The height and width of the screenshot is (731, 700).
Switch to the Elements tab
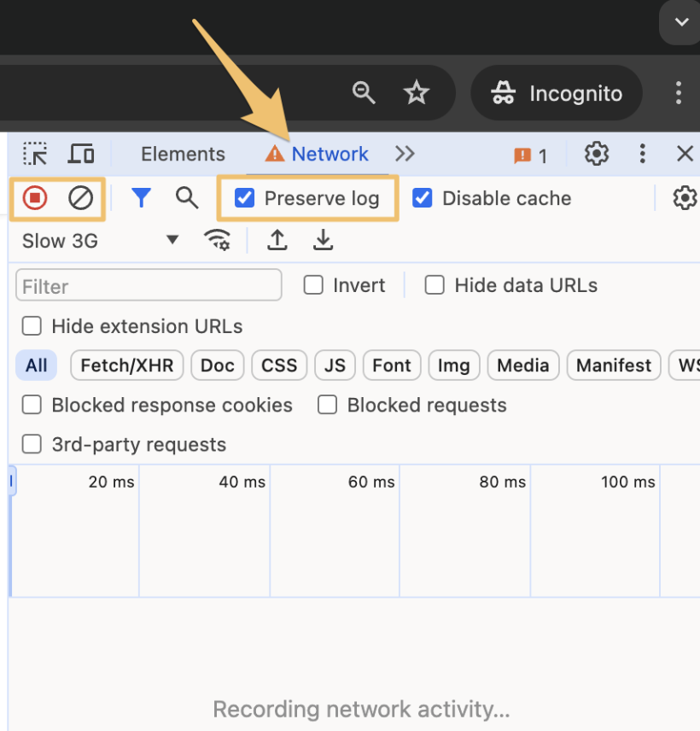[x=183, y=154]
